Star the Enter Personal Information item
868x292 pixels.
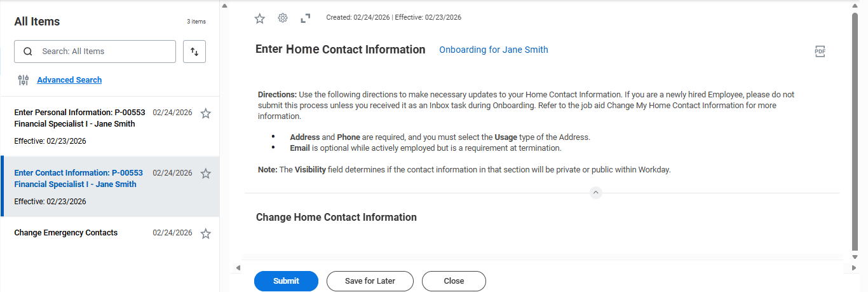coord(205,114)
